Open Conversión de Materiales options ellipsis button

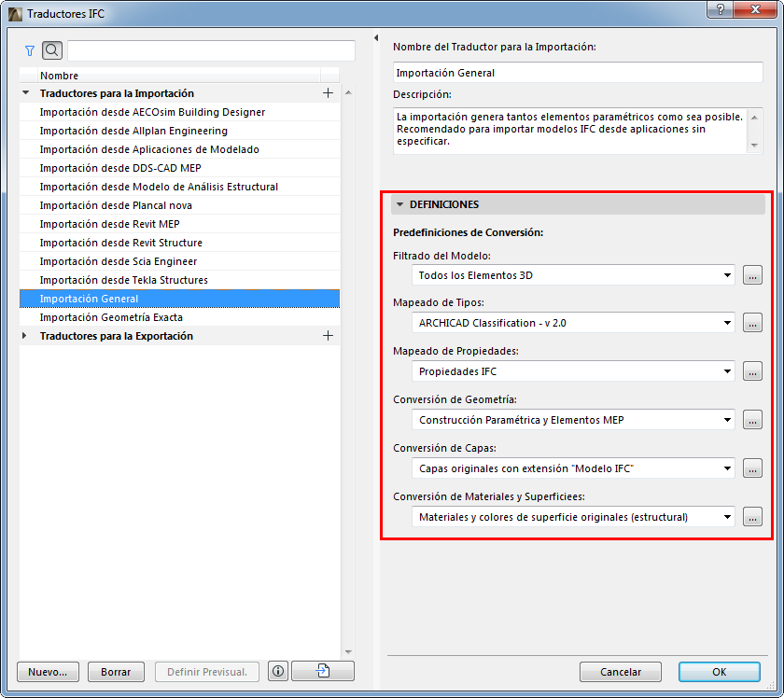[x=752, y=517]
